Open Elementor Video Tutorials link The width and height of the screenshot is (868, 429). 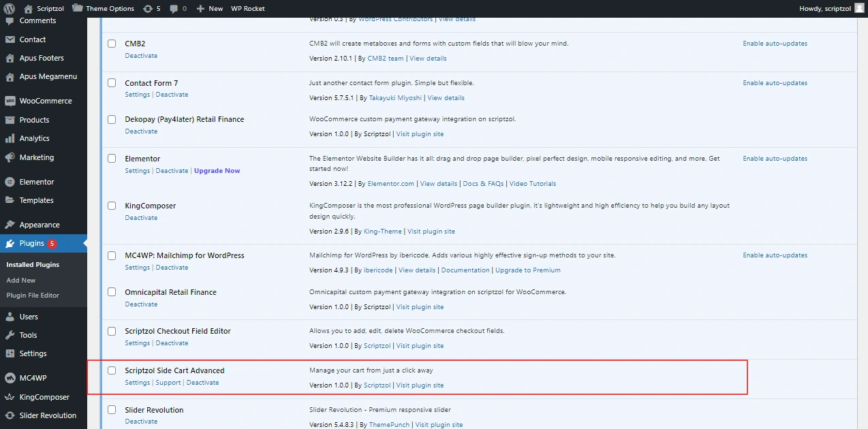(x=533, y=184)
